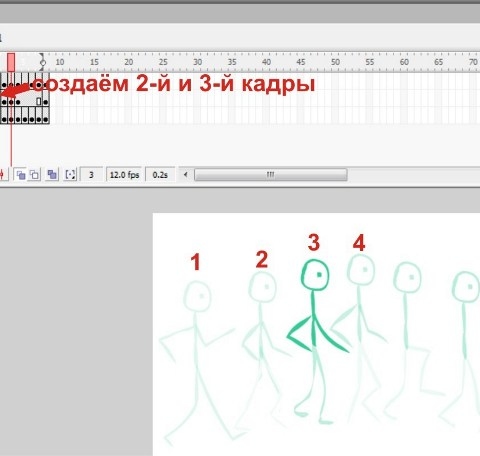Click the current frame number field showing 3
The image size is (480, 456).
coord(91,175)
